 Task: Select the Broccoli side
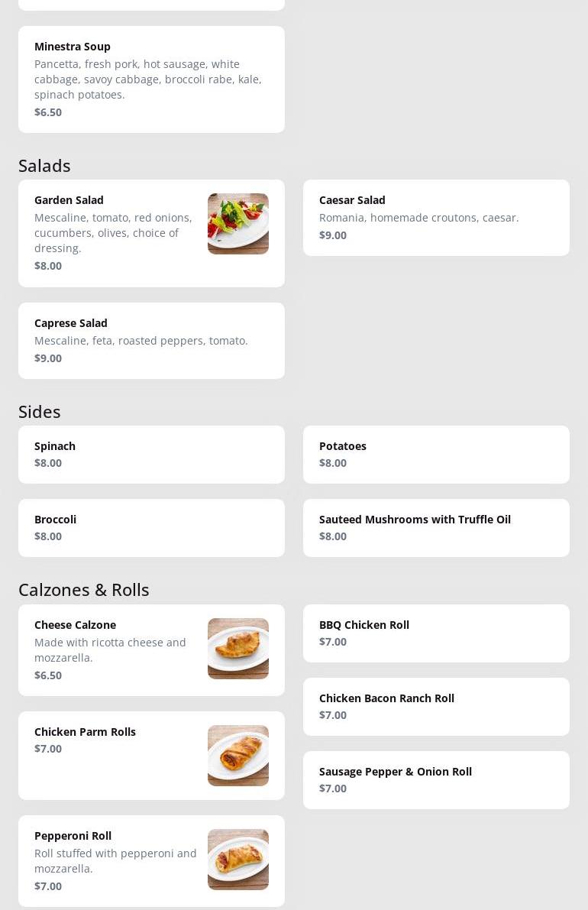(151, 528)
